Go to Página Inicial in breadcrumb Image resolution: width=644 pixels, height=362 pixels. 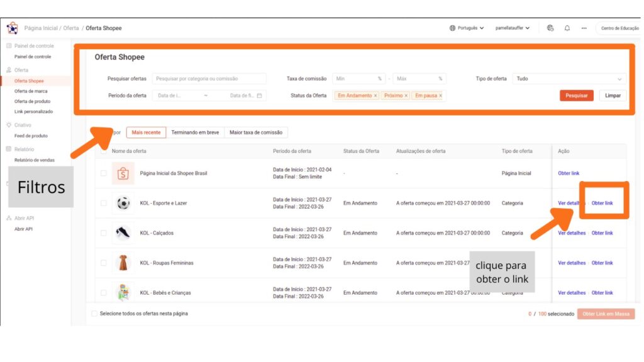point(41,28)
